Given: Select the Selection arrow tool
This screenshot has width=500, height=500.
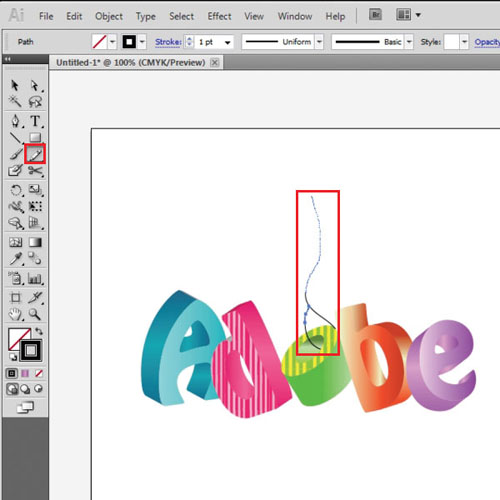Looking at the screenshot, I should 15,85.
